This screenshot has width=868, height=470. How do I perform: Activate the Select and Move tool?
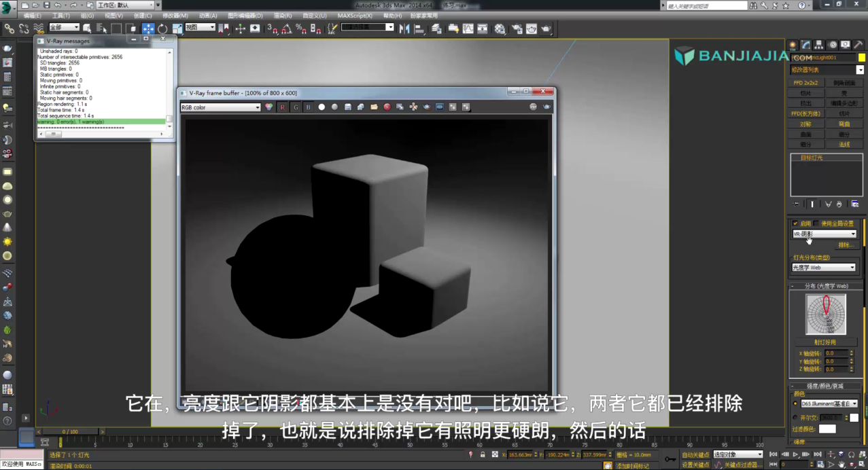click(x=147, y=29)
